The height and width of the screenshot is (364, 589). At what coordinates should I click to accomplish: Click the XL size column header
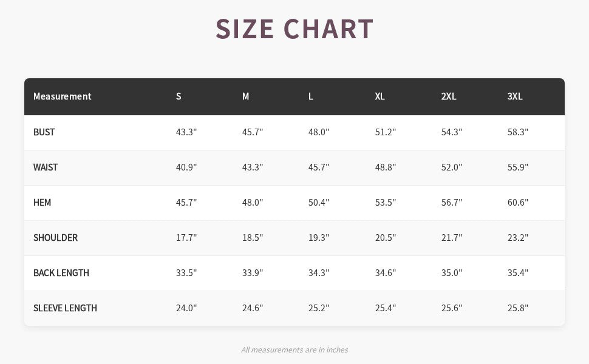click(380, 96)
